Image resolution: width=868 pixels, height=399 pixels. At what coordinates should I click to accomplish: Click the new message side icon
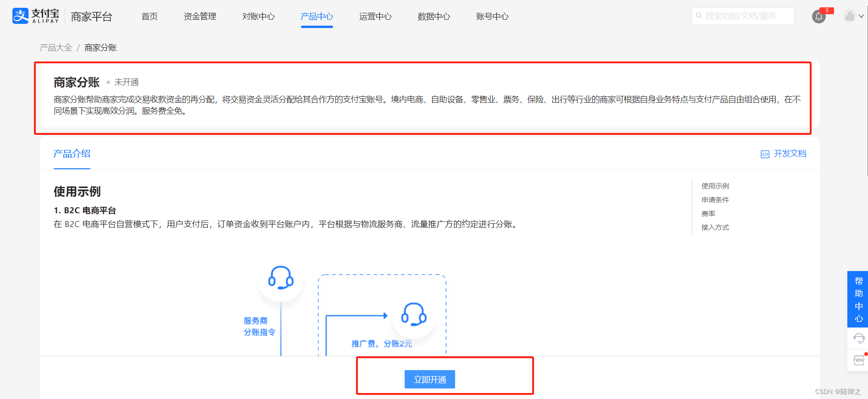pyautogui.click(x=859, y=360)
